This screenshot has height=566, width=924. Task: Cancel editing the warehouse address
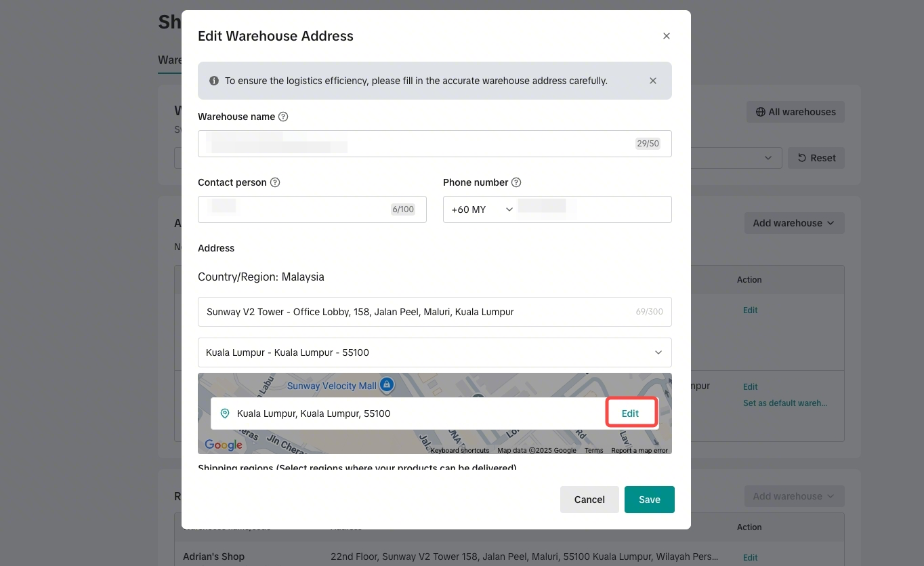click(589, 500)
